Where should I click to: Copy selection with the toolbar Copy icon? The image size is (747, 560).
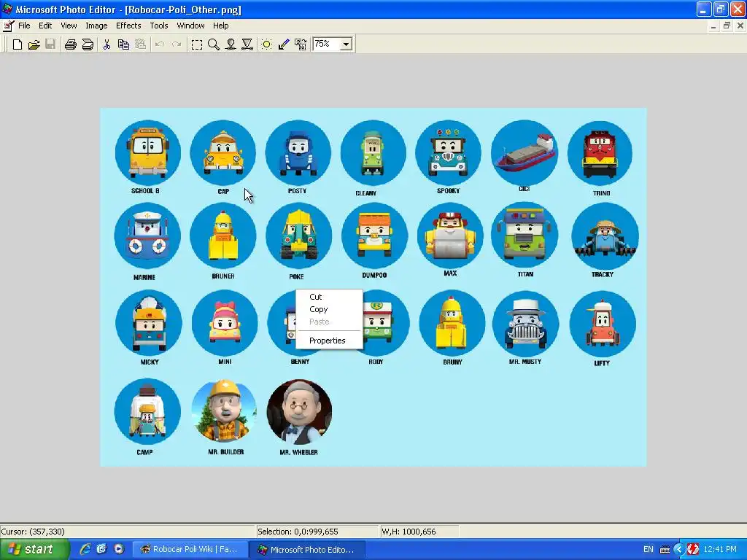(x=123, y=44)
